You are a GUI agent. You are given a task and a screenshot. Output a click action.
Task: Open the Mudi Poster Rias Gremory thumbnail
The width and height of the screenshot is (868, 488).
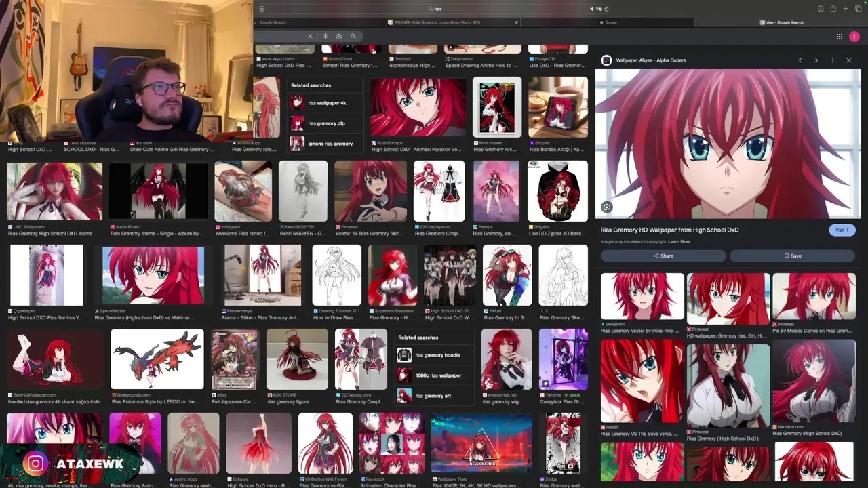pos(497,108)
